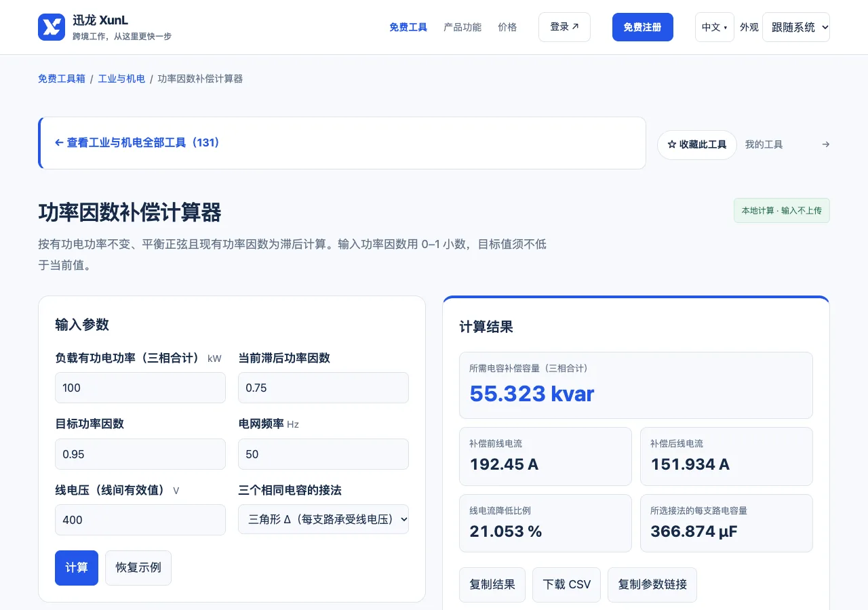Select the 目标功率因数 input showing 0.95
This screenshot has width=868, height=610.
coord(140,454)
